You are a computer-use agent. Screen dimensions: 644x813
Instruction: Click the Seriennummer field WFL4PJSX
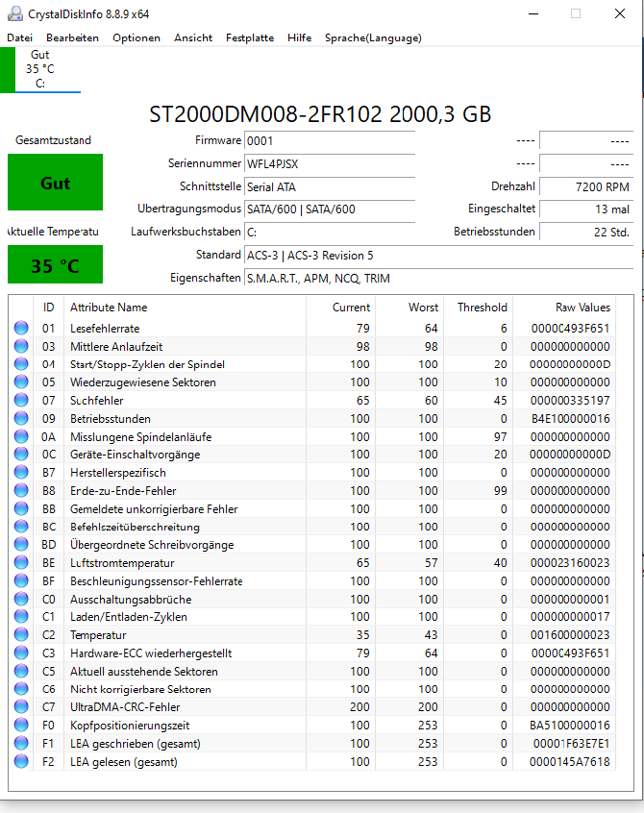pos(330,163)
